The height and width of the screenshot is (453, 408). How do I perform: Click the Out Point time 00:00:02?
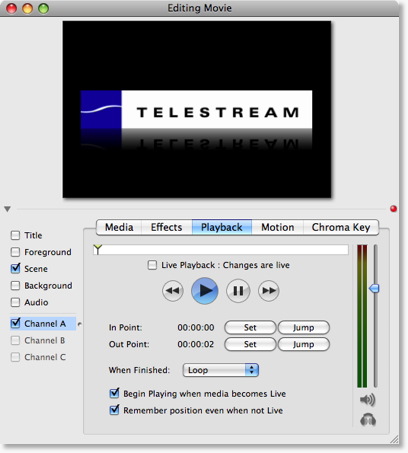[x=196, y=344]
